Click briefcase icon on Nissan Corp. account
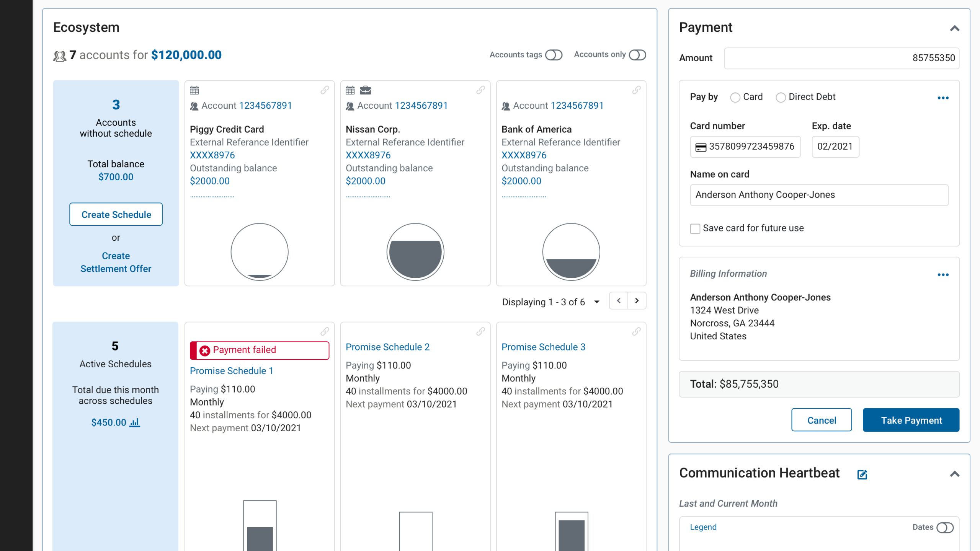980x551 pixels. point(365,90)
